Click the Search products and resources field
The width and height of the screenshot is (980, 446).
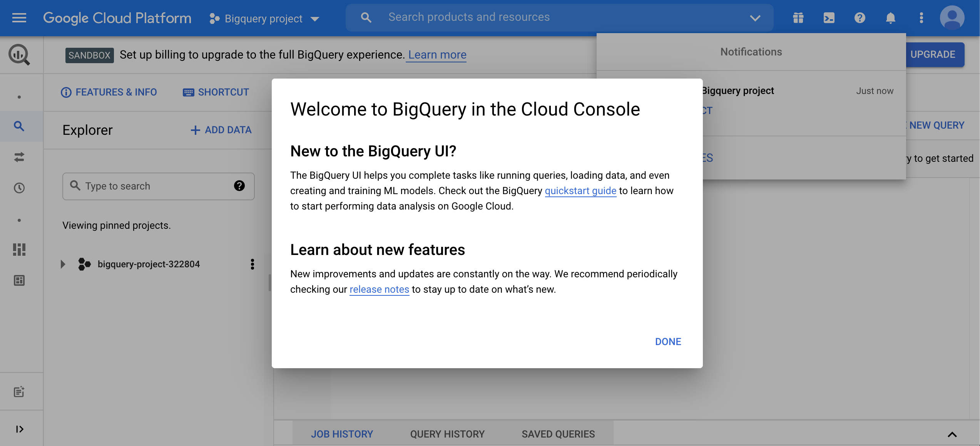point(560,18)
